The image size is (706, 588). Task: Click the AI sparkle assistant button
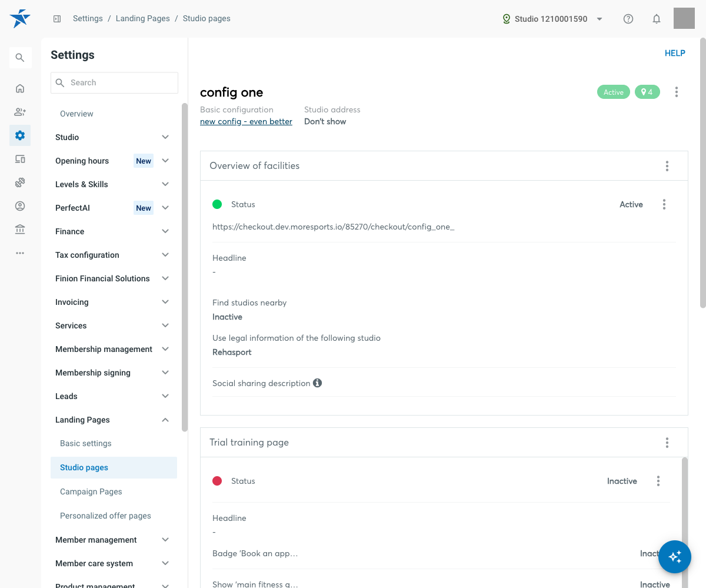coord(675,557)
